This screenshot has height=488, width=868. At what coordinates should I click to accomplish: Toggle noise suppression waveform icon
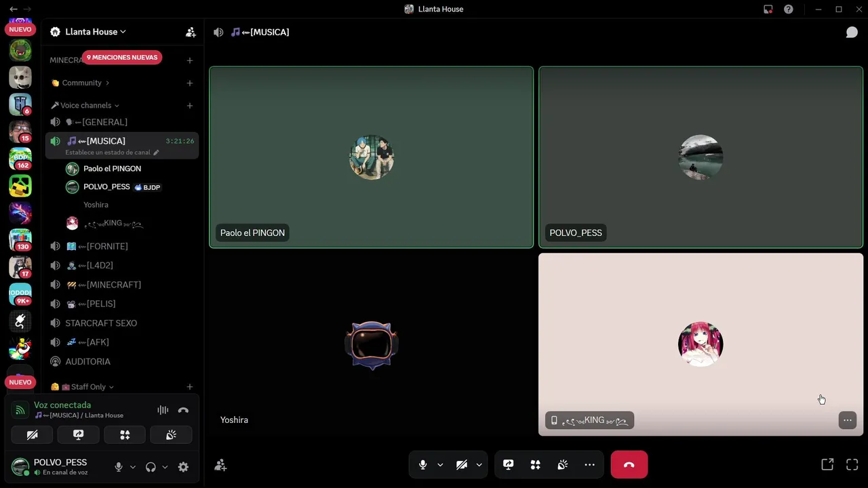click(163, 410)
